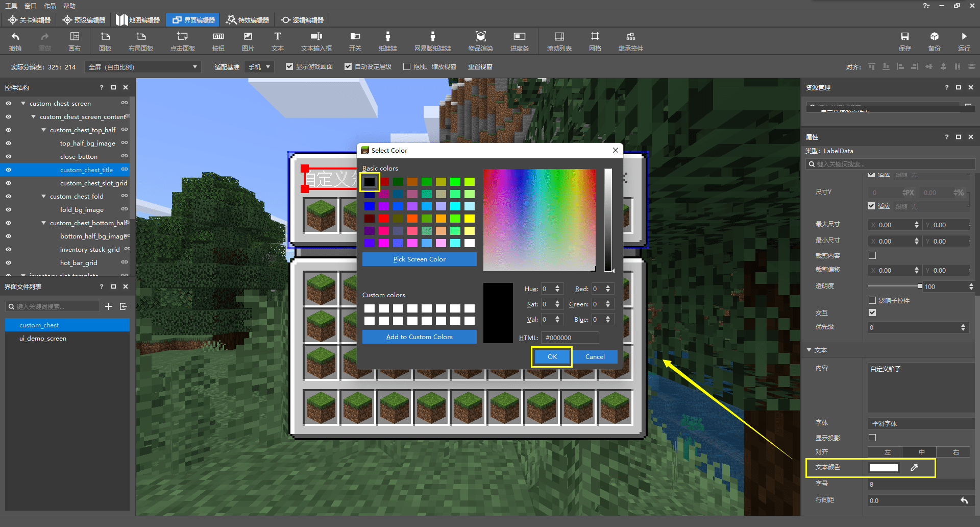Viewport: 980px width, 527px height.
Task: Collapse the custom_chest_bottom_half node
Action: [x=43, y=223]
